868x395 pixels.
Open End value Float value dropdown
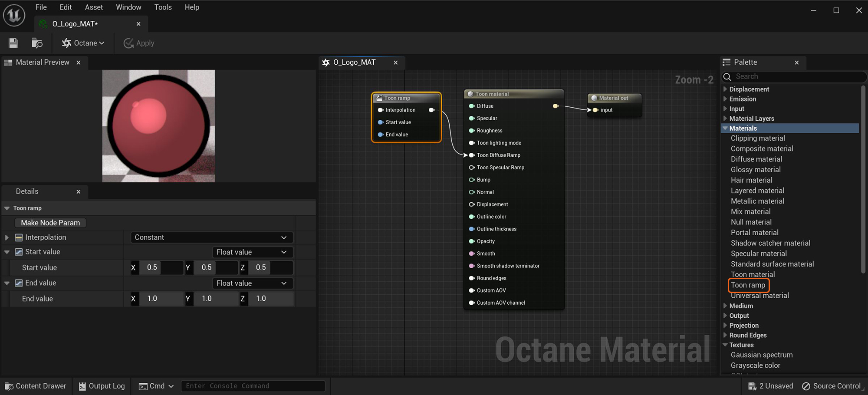click(252, 283)
